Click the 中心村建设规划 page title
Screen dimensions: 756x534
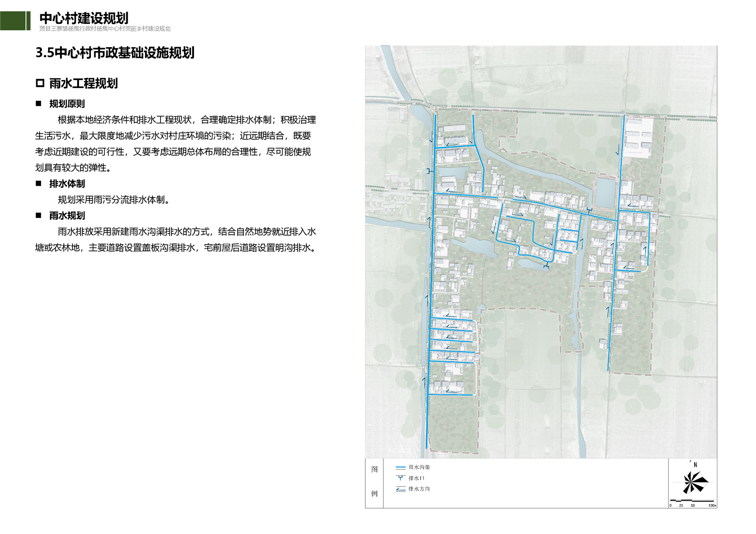pyautogui.click(x=84, y=18)
